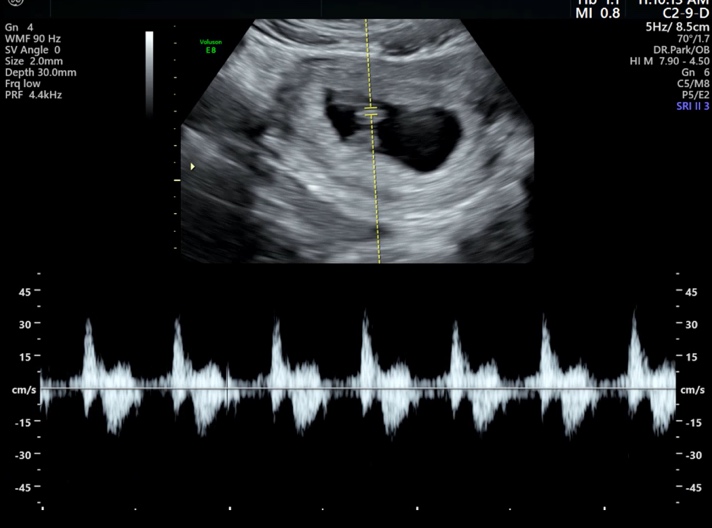712x528 pixels.
Task: Click the right "cm/s" unit label
Action: point(692,390)
